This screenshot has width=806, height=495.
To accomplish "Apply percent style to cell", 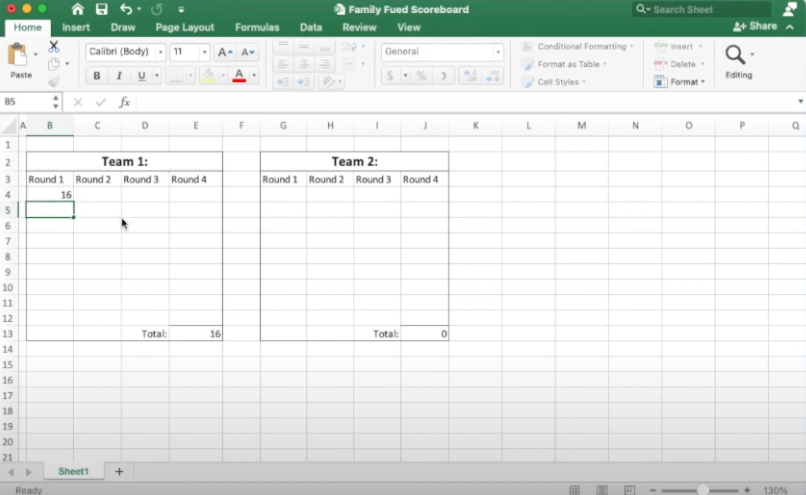I will [422, 76].
